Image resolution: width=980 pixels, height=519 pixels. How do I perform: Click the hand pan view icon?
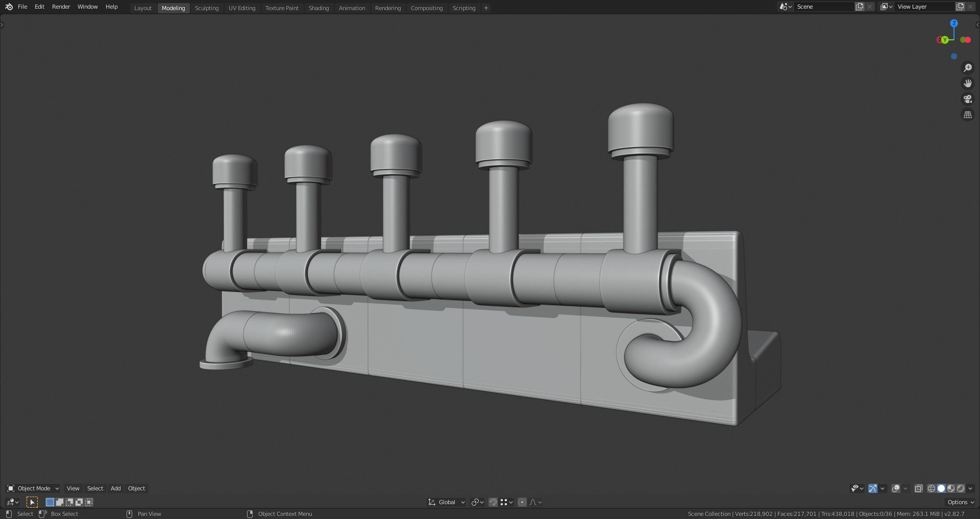[x=968, y=83]
